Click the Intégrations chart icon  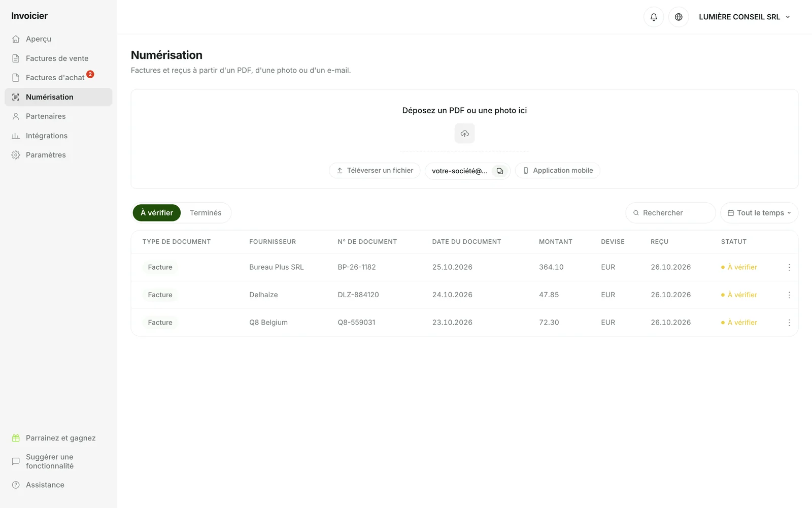click(16, 136)
